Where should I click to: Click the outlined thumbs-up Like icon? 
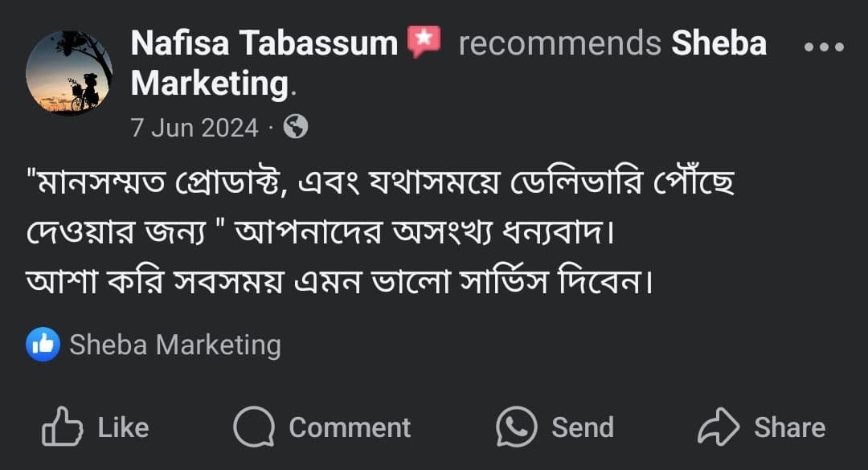pyautogui.click(x=63, y=427)
